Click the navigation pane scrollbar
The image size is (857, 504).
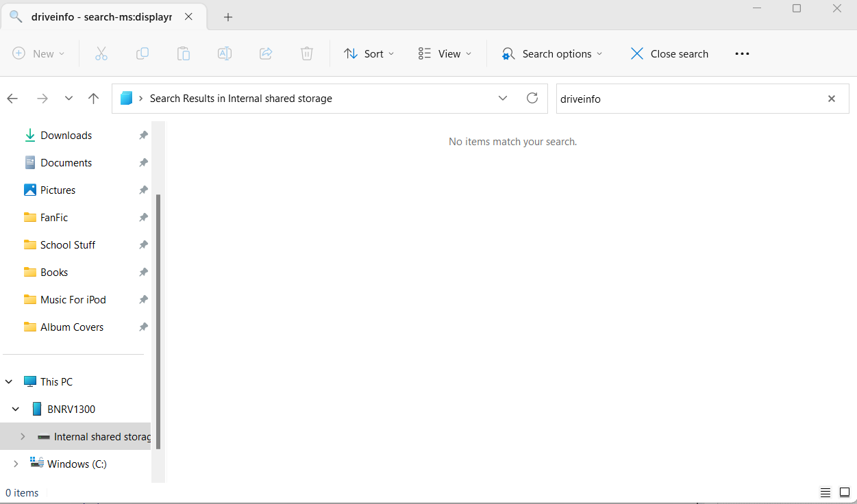(x=158, y=322)
